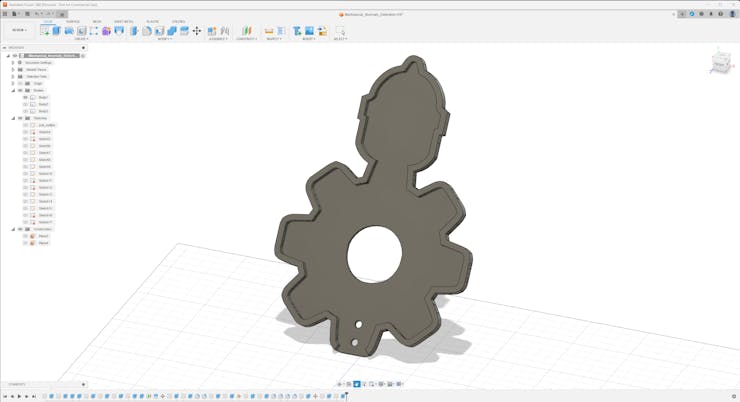Toggle visibility of Body1 in browser
740x402 pixels.
pos(26,97)
